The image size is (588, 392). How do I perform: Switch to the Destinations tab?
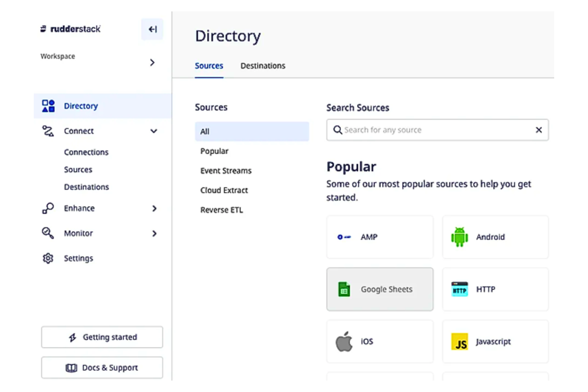pos(263,66)
